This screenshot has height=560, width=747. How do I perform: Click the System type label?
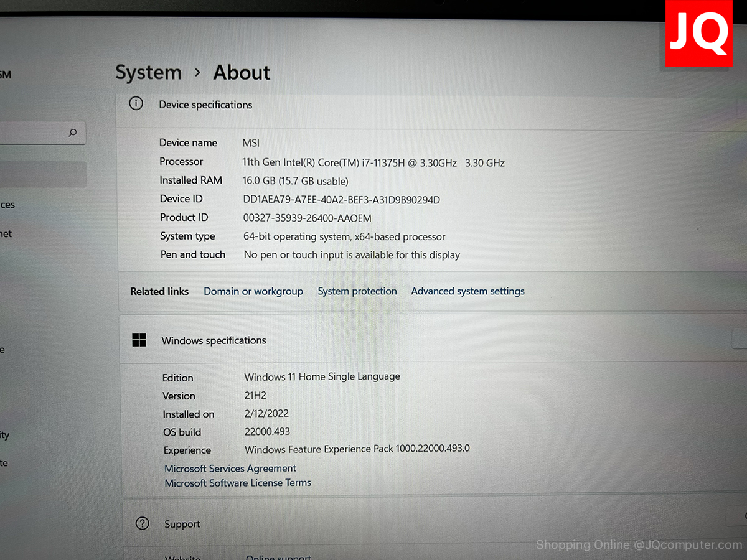(x=187, y=236)
